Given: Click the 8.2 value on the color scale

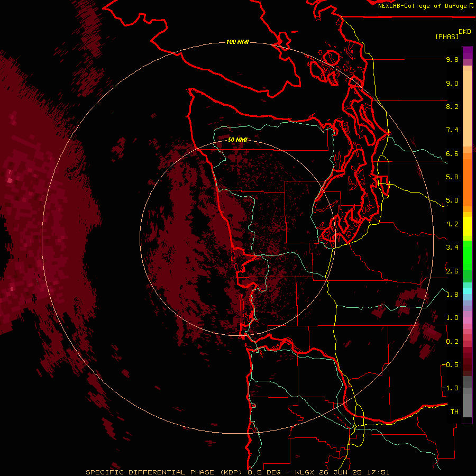Looking at the screenshot, I should (452, 106).
